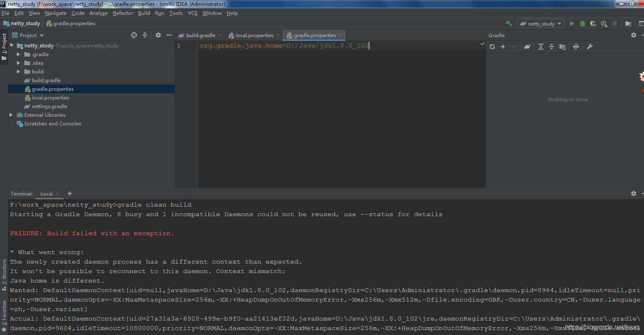Select gradle.properties in project tree

coord(53,89)
